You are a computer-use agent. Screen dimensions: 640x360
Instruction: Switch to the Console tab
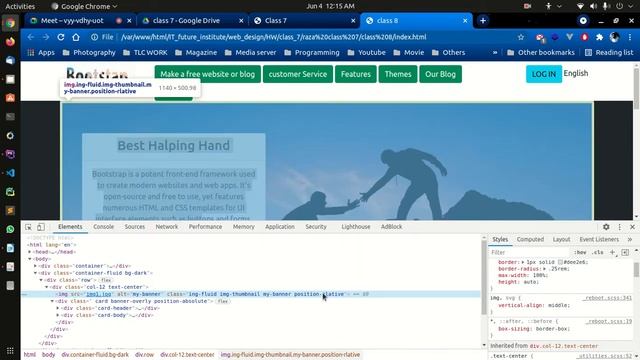(x=104, y=227)
